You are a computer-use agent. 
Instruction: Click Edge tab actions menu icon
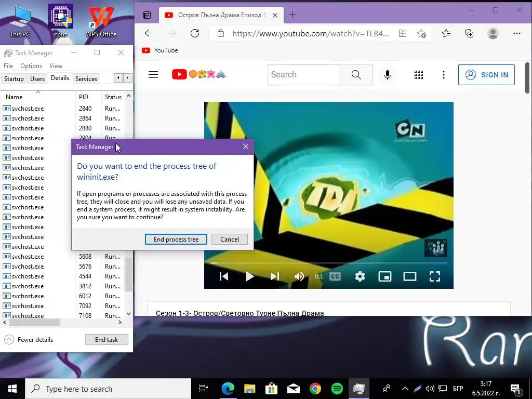point(147,15)
